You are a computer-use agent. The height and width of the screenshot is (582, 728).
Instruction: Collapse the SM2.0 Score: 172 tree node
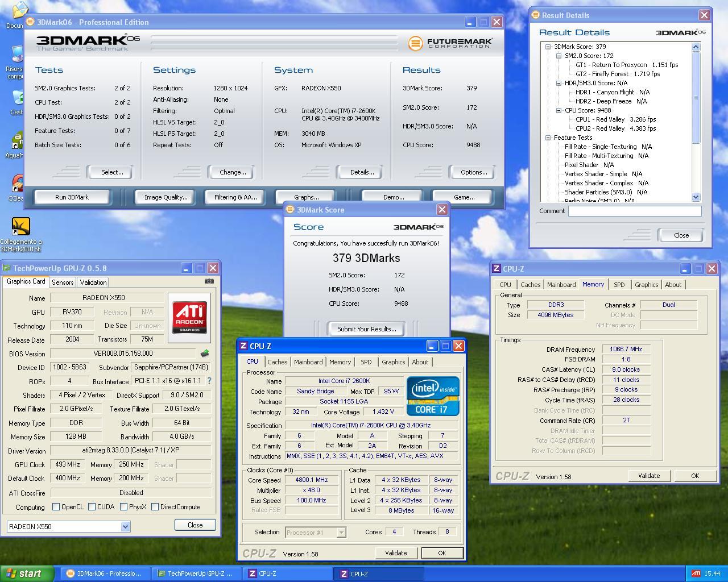pyautogui.click(x=559, y=56)
